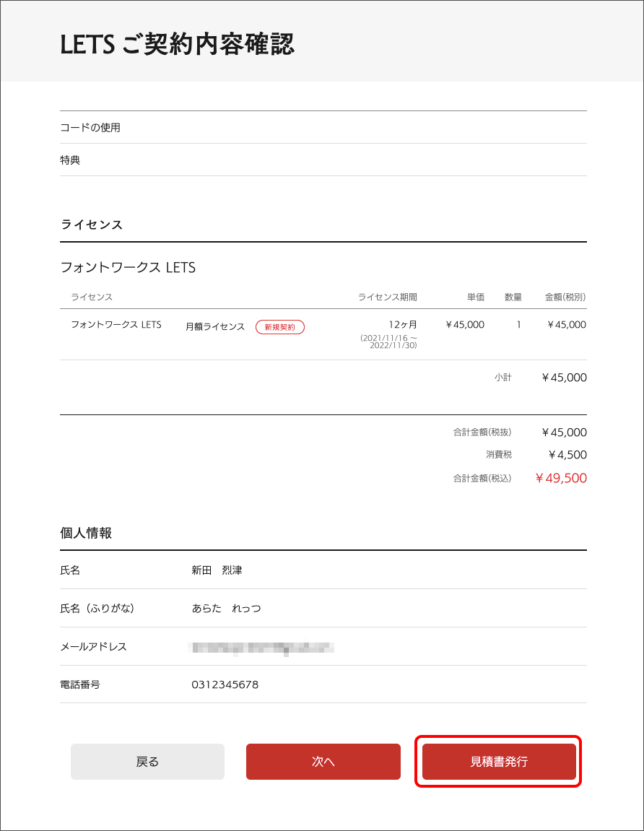Select the 12ヶ月 license period value

[403, 325]
